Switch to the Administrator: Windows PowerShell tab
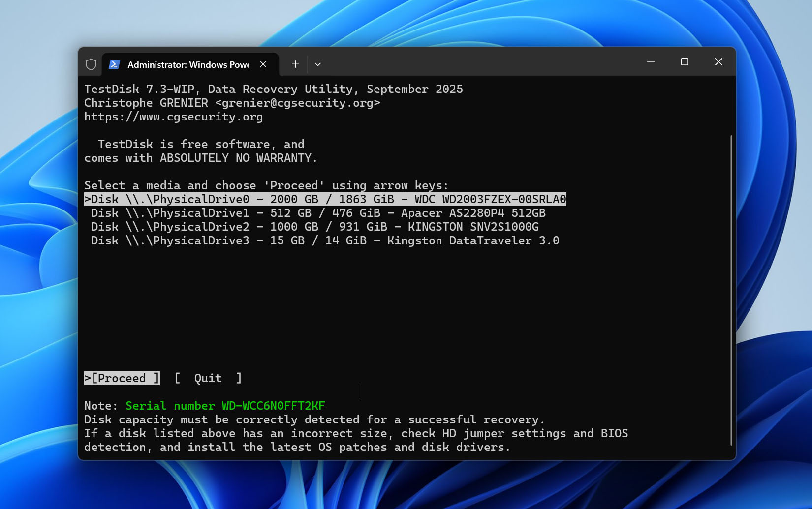Image resolution: width=812 pixels, height=509 pixels. (190, 64)
